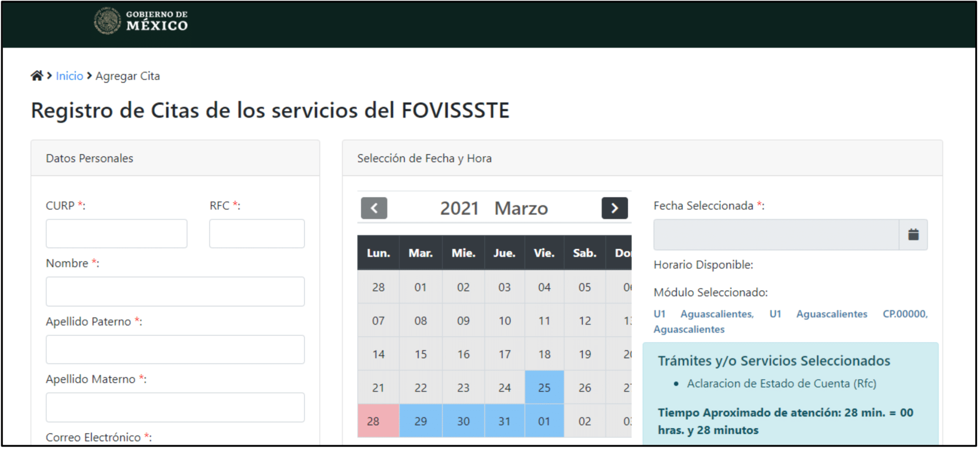980x449 pixels.
Task: Click the Correo Electrónico label
Action: point(99,437)
